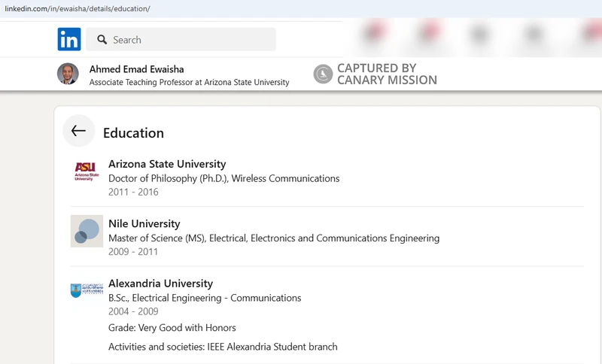This screenshot has width=602, height=364.
Task: Select the 'Master of Science (MS)' degree line
Action: pyautogui.click(x=274, y=238)
